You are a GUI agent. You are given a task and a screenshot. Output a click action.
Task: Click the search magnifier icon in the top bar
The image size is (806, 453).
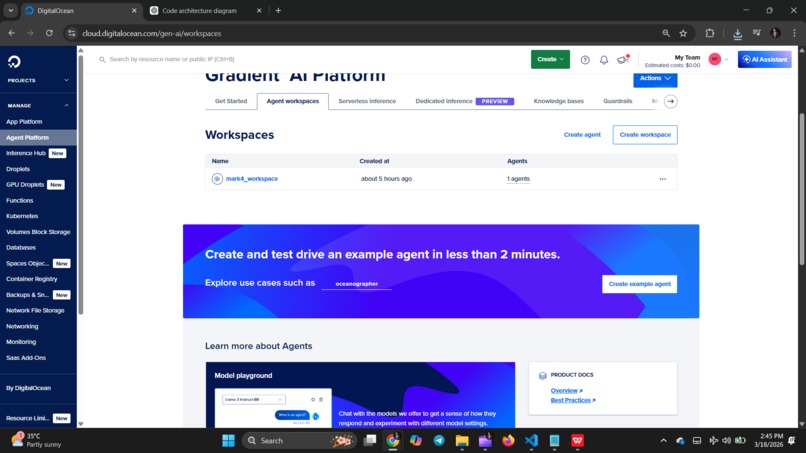pos(102,60)
